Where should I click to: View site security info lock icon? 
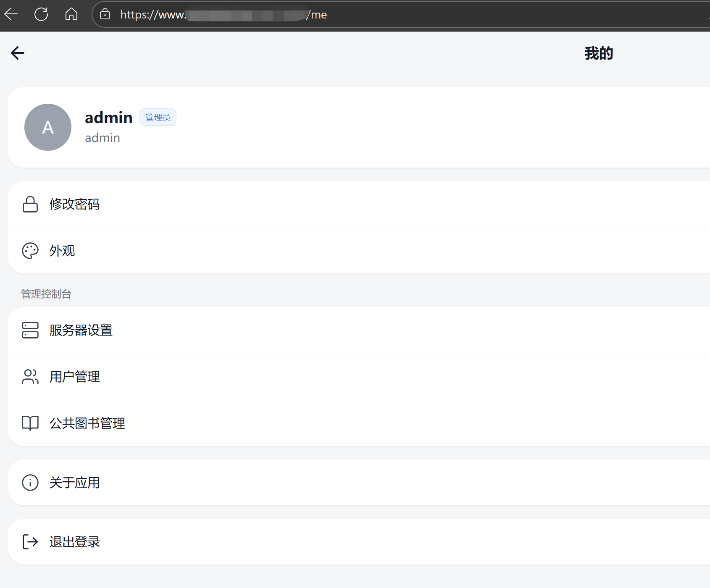click(x=105, y=14)
